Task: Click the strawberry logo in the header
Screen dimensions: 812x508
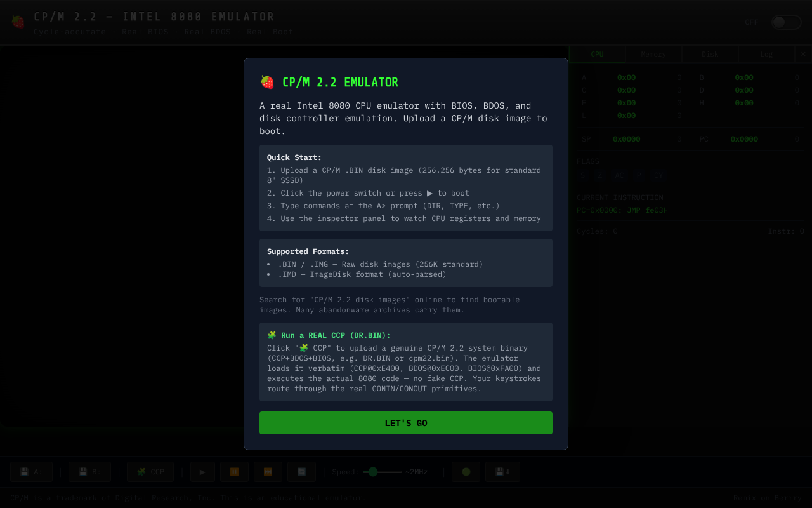Action: click(18, 22)
